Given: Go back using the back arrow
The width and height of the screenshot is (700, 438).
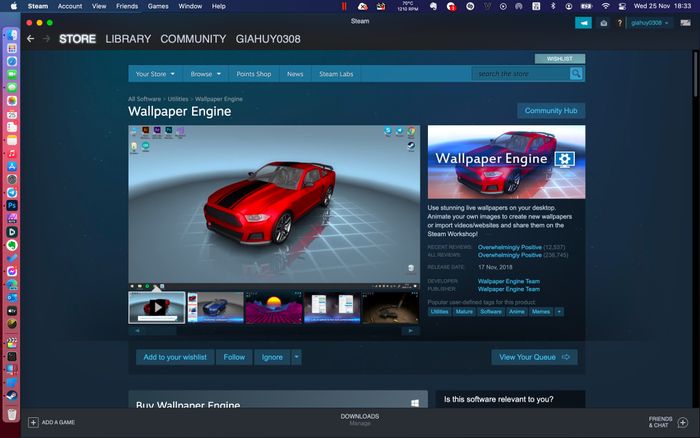Looking at the screenshot, I should coord(30,39).
